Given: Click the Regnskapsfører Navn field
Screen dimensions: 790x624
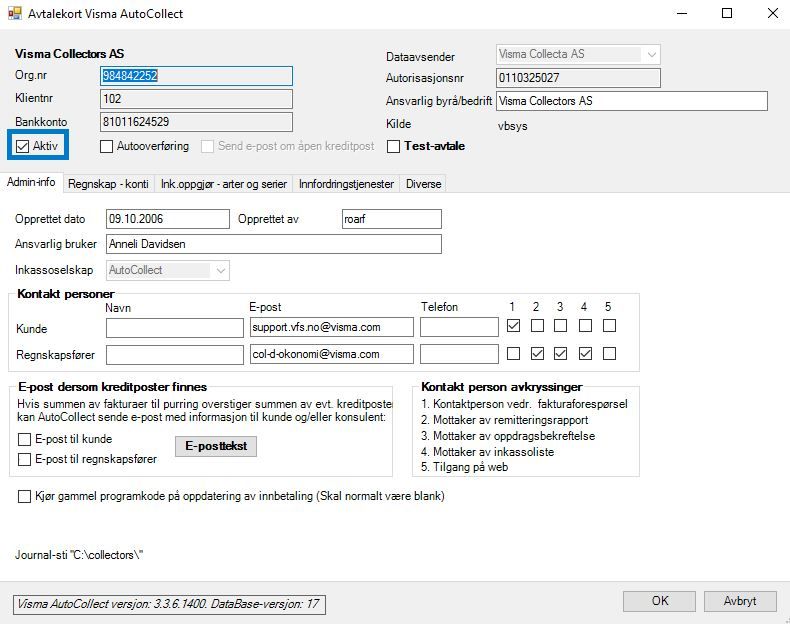Looking at the screenshot, I should [175, 355].
